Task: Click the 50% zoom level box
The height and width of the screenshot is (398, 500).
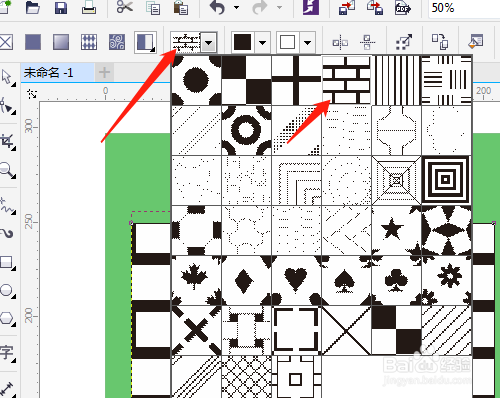Action: pos(464,7)
